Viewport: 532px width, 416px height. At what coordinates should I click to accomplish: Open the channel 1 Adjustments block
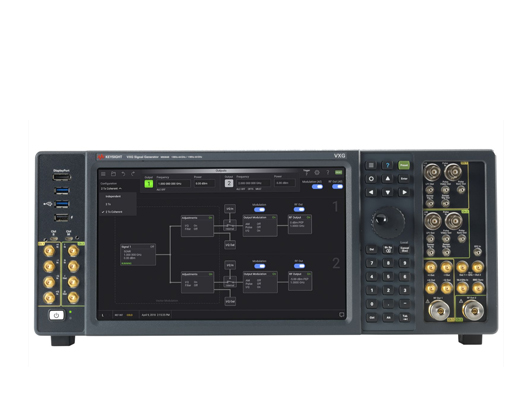(x=197, y=226)
